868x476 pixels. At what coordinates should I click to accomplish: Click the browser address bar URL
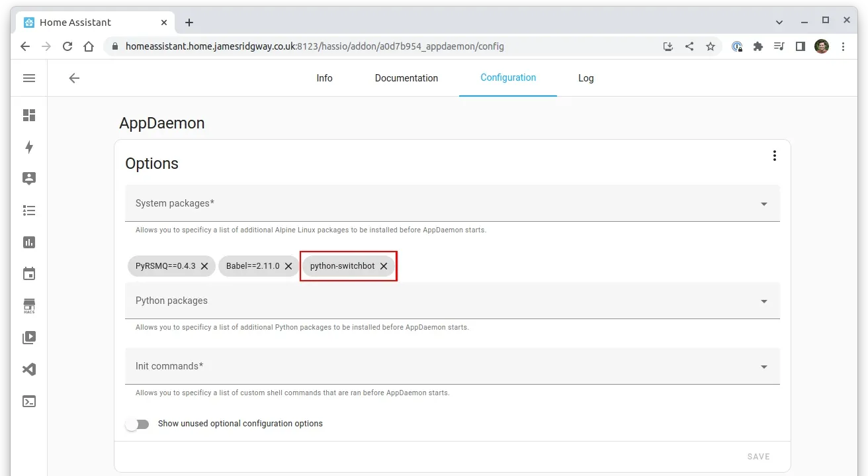coord(315,46)
